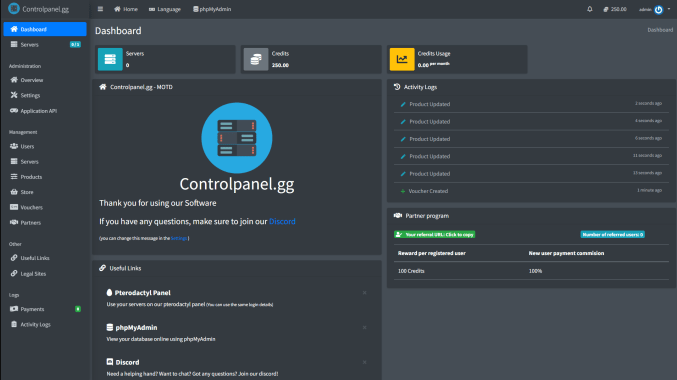Click the Users icon under Management

[14, 146]
